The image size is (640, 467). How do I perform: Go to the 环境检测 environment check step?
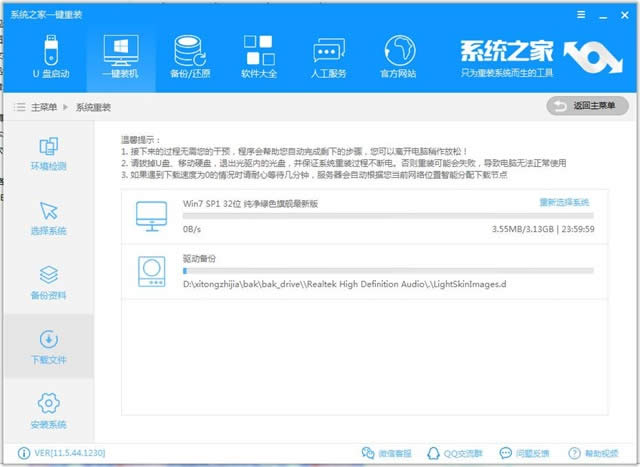tap(47, 152)
